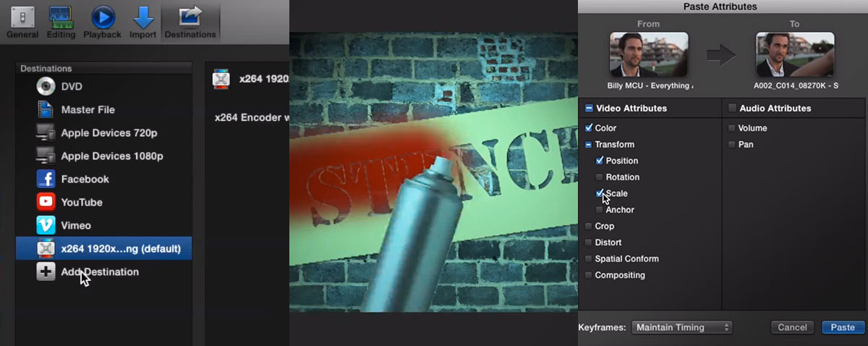
Task: Open the Playback preferences icon
Action: coord(103,21)
